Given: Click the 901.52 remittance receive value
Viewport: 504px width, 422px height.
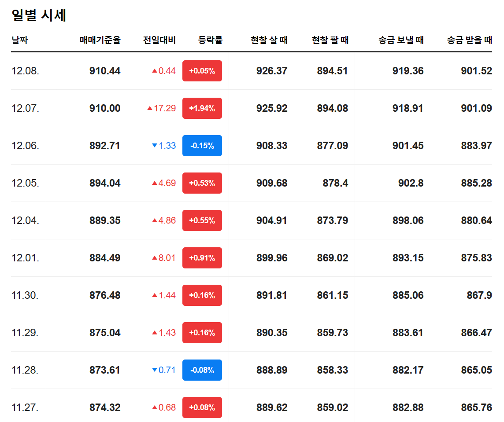Looking at the screenshot, I should click(x=476, y=71).
